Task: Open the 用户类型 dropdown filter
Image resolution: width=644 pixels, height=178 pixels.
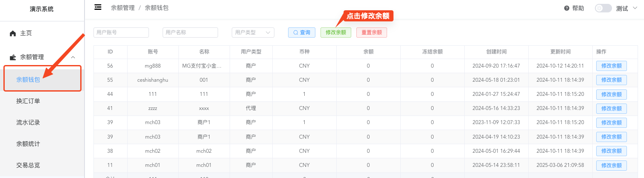Action: [253, 33]
